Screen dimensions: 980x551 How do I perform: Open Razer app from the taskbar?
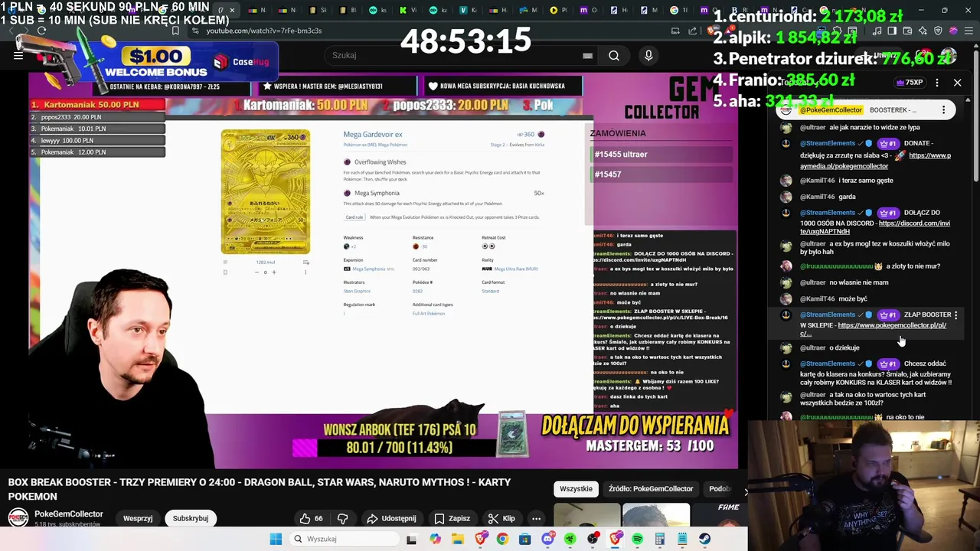[570, 539]
